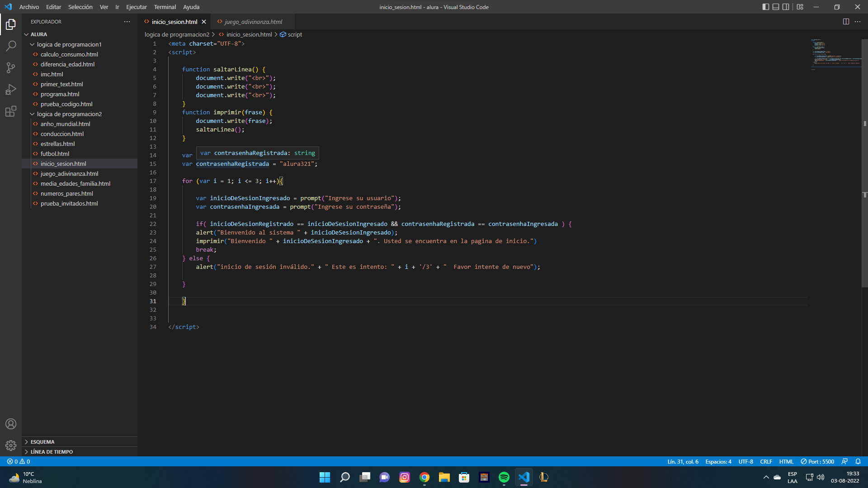Image resolution: width=868 pixels, height=488 pixels.
Task: Open futbol.html file
Action: tap(80, 154)
